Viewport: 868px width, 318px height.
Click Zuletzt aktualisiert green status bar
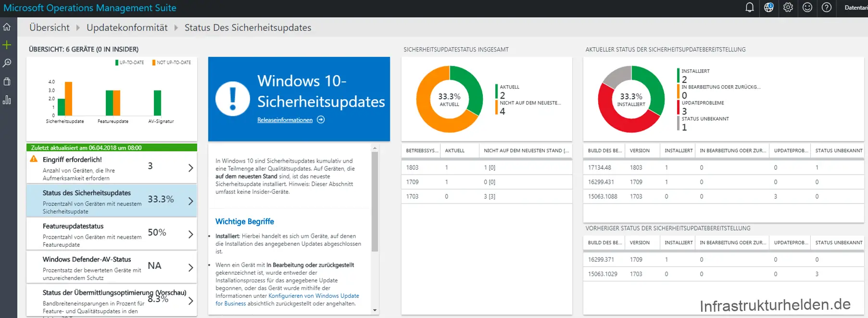(112, 148)
